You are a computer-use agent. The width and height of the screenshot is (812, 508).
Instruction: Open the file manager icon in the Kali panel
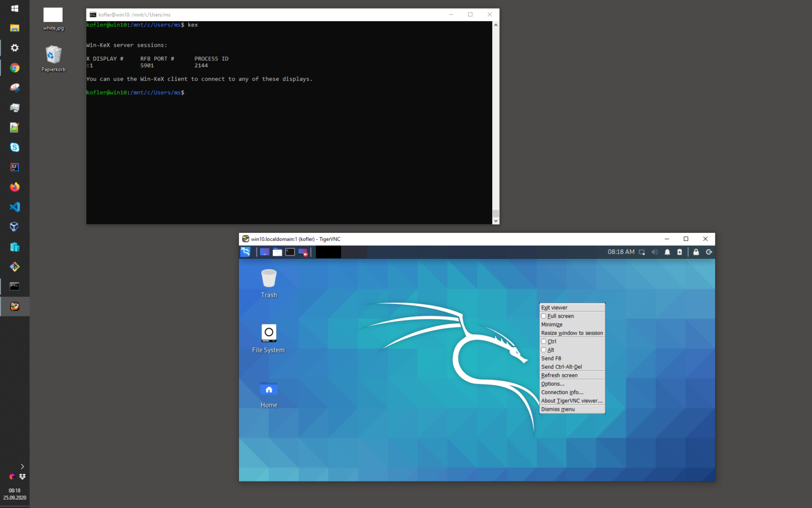pos(277,252)
